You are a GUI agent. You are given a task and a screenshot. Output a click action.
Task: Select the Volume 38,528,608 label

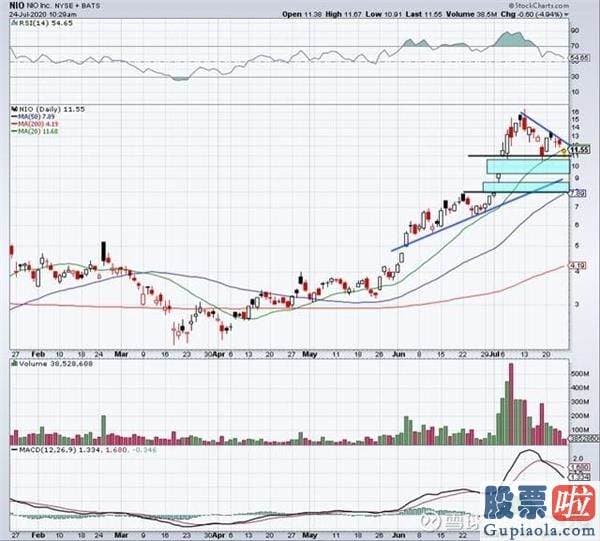56,364
